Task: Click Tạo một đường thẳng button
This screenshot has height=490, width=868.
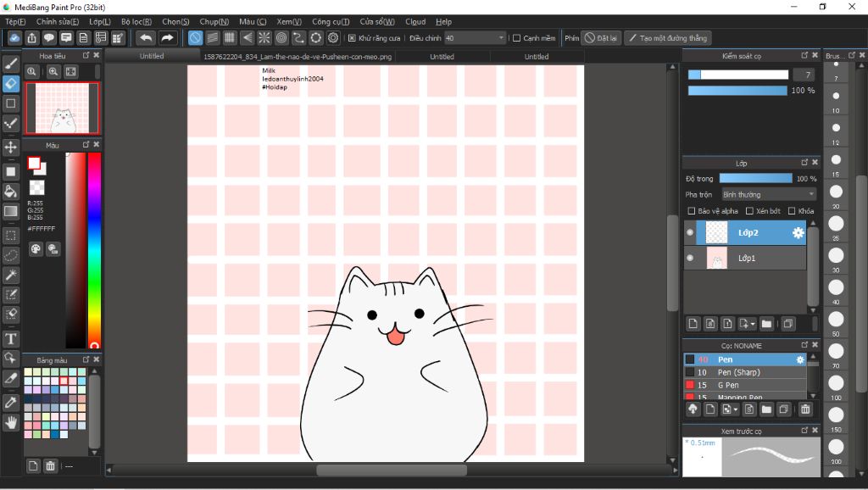Action: (x=668, y=38)
